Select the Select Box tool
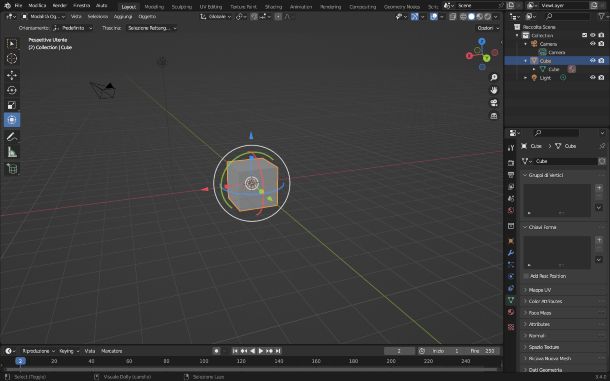The image size is (610, 381). [x=12, y=44]
